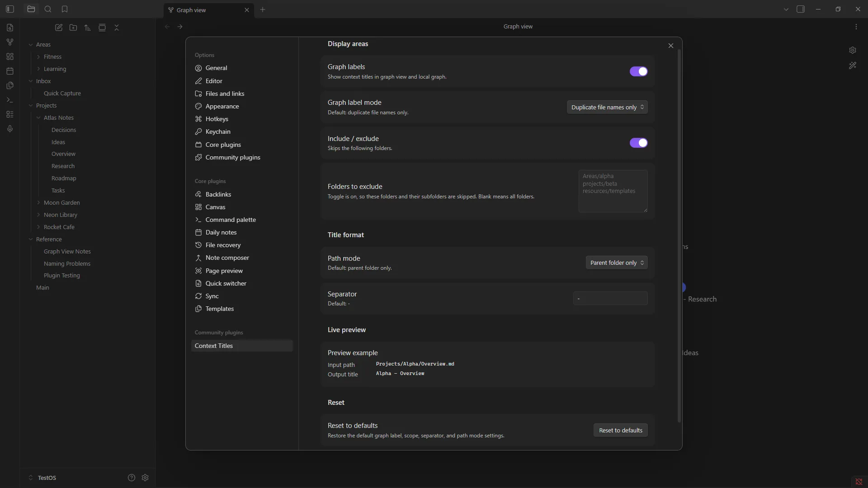Click the auto-reveal current file icon
868x488 pixels.
[102, 28]
